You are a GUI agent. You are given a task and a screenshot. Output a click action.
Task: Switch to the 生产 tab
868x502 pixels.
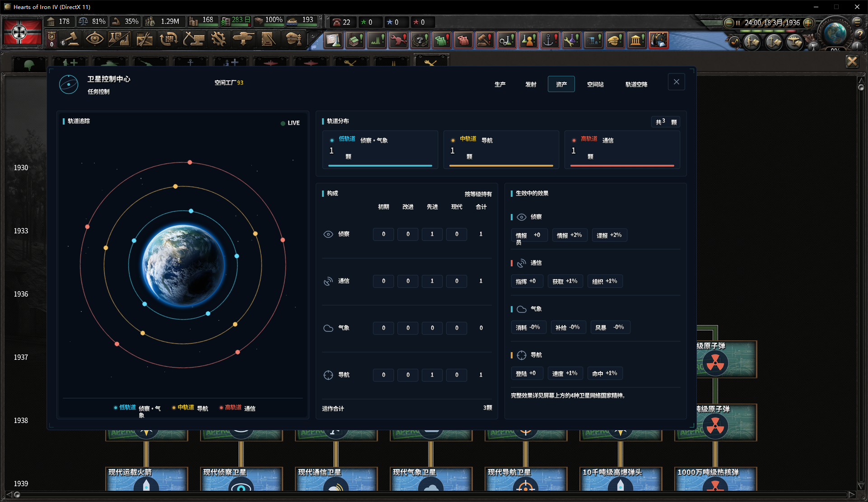(500, 84)
